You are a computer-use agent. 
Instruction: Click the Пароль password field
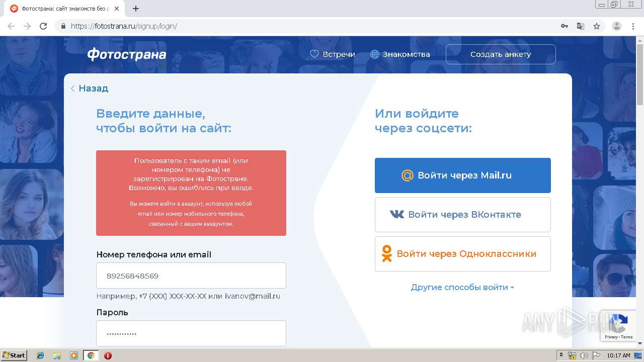pos(191,333)
